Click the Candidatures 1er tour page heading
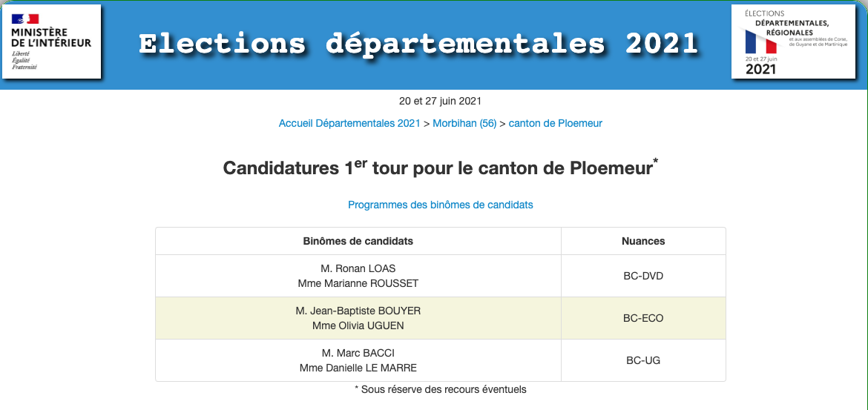This screenshot has height=410, width=868. (x=441, y=168)
